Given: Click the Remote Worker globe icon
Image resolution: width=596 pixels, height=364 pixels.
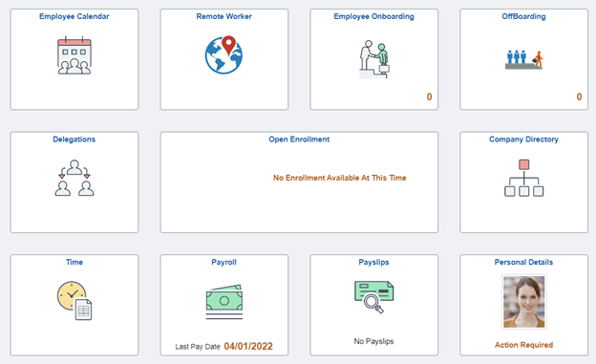Looking at the screenshot, I should pyautogui.click(x=223, y=54).
